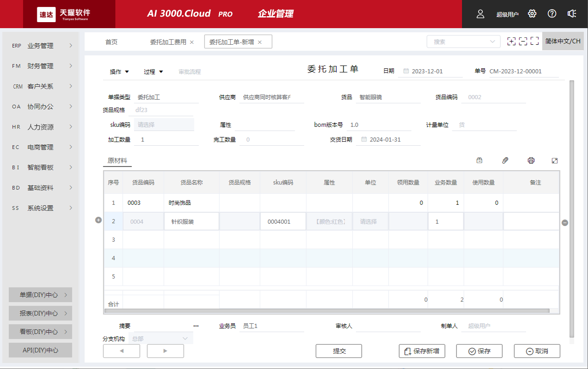Viewport: 588px width, 369px height.
Task: Print the 委托加工单 using printer icon
Action: tap(531, 160)
